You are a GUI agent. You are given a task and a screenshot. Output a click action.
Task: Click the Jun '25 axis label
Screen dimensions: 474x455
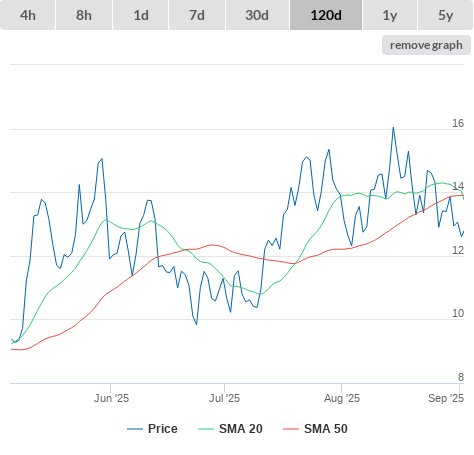tap(111, 398)
